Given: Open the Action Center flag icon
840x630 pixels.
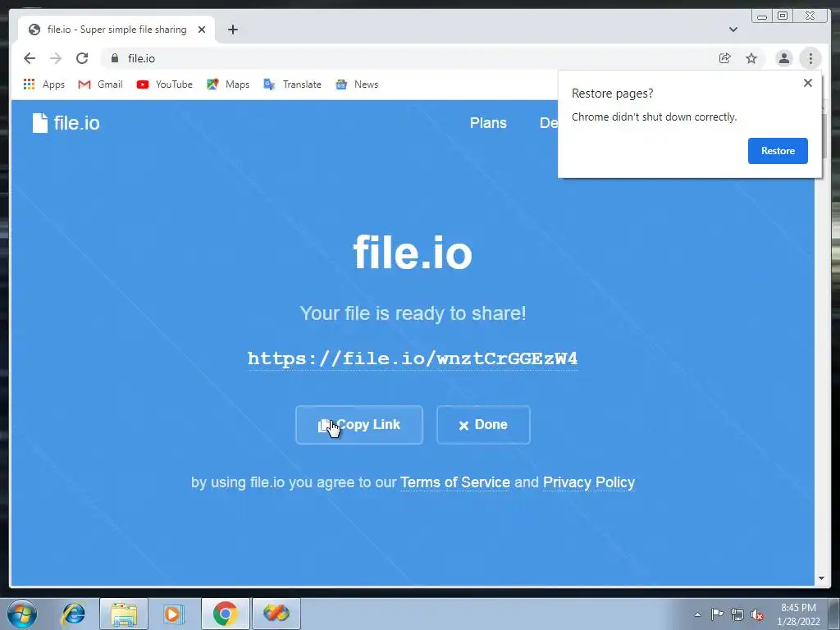Looking at the screenshot, I should (717, 614).
